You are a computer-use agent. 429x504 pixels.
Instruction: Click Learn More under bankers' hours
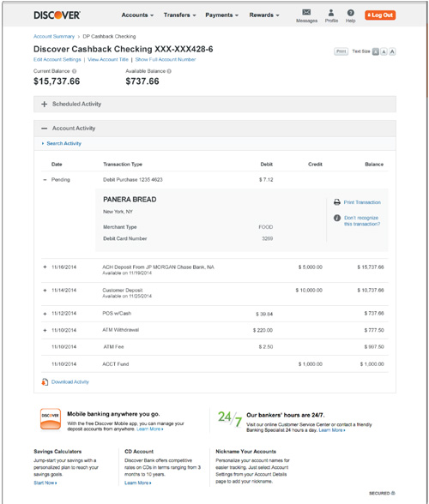[x=332, y=430]
